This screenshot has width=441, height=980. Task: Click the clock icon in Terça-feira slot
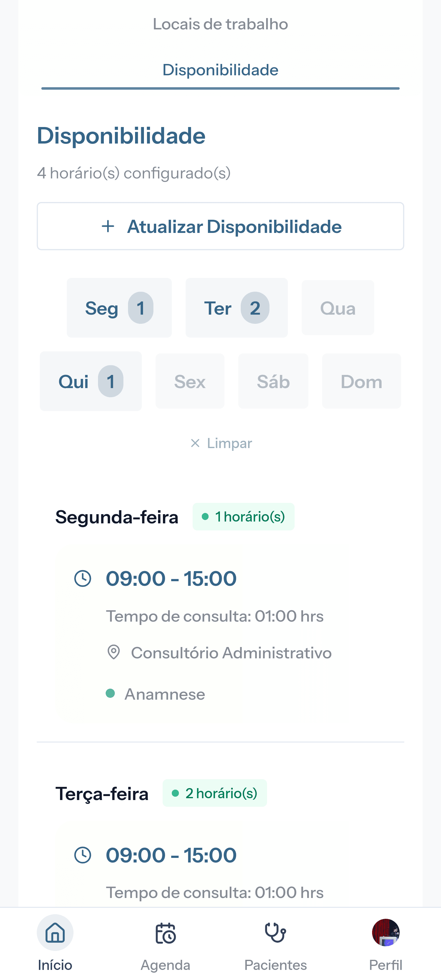(x=83, y=855)
